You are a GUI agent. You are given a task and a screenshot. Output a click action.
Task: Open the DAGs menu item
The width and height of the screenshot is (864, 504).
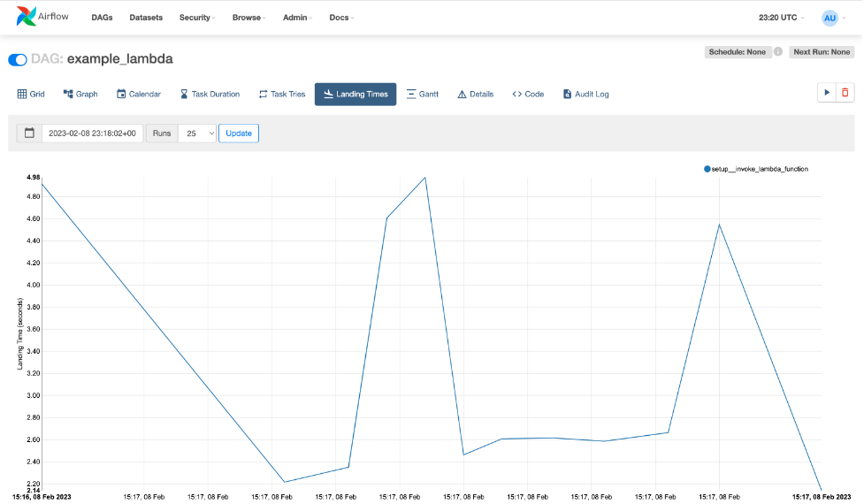pyautogui.click(x=102, y=18)
